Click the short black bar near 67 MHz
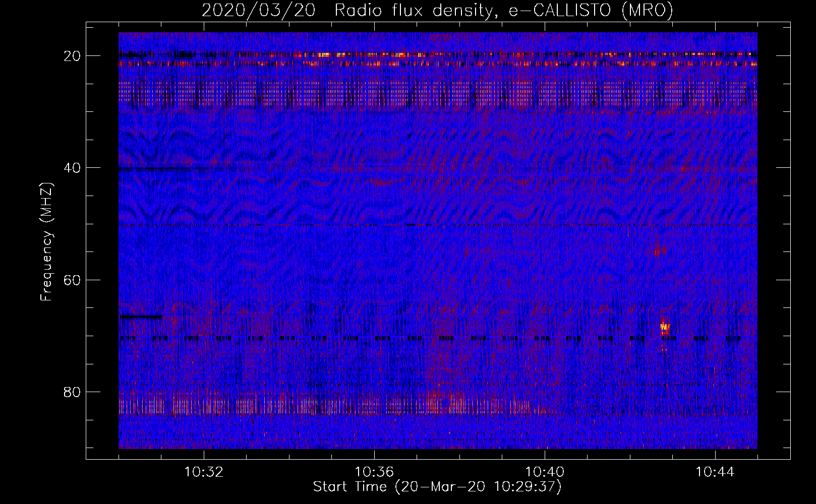Viewport: 816px width, 504px height. (x=141, y=317)
